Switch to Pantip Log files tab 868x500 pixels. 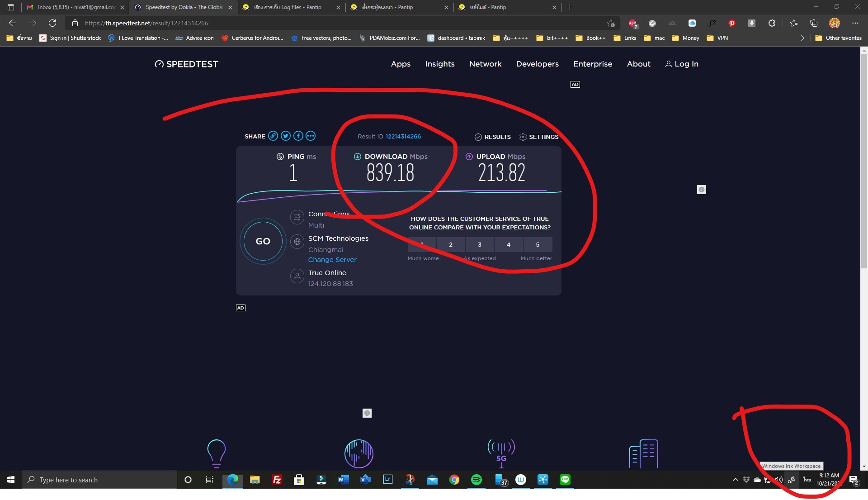tap(292, 7)
